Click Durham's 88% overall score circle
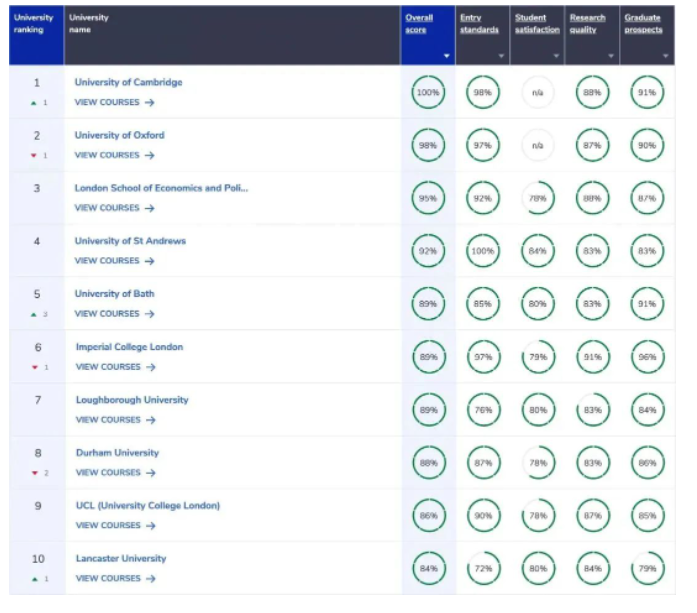This screenshot has width=697, height=613. (x=429, y=463)
